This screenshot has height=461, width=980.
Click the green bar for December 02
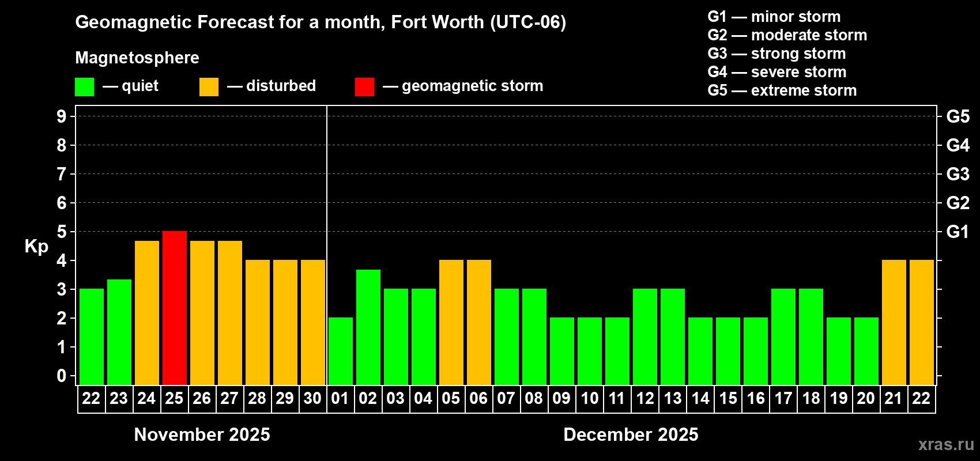368,327
